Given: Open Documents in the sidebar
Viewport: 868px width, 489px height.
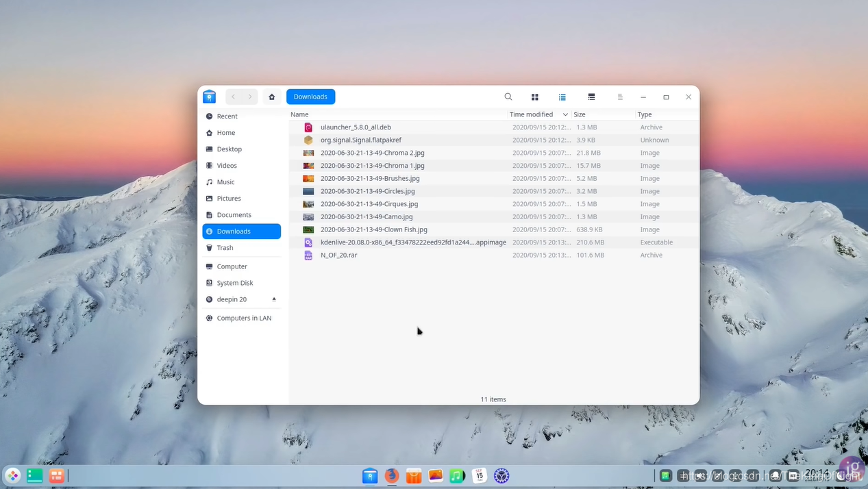Looking at the screenshot, I should (242, 215).
